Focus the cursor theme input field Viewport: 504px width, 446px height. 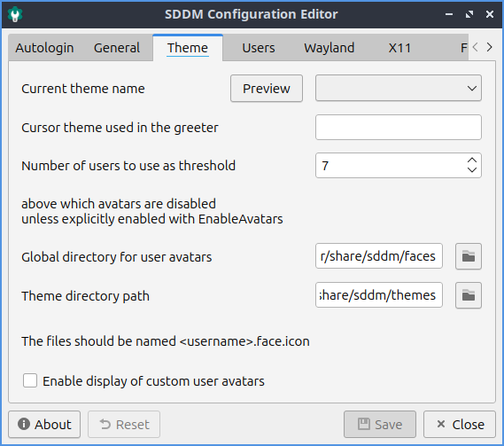point(399,127)
